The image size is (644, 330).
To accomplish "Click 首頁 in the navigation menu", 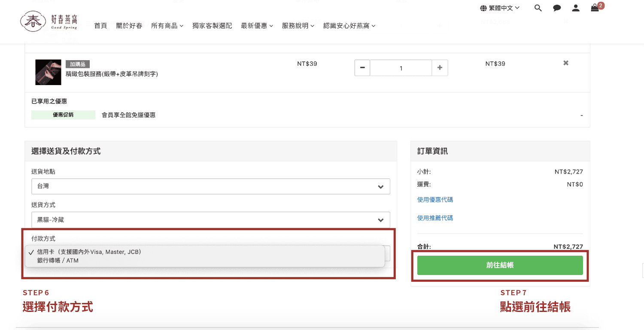I will pos(100,25).
